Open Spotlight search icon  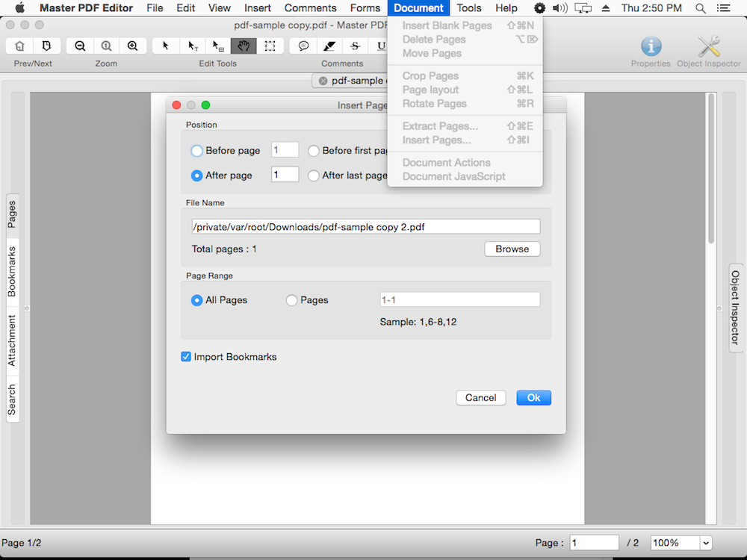pyautogui.click(x=701, y=8)
